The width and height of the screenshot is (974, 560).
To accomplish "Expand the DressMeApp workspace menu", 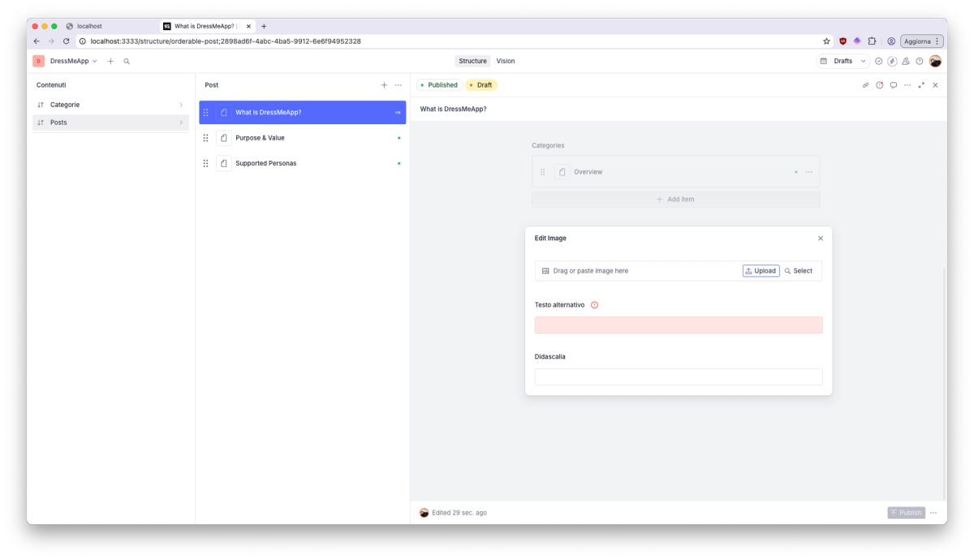I will (95, 61).
